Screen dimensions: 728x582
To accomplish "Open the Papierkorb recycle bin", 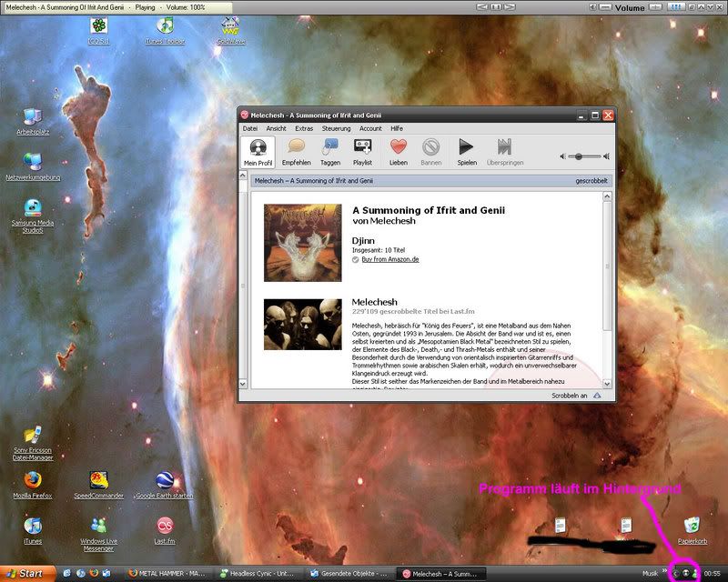I will [x=692, y=530].
